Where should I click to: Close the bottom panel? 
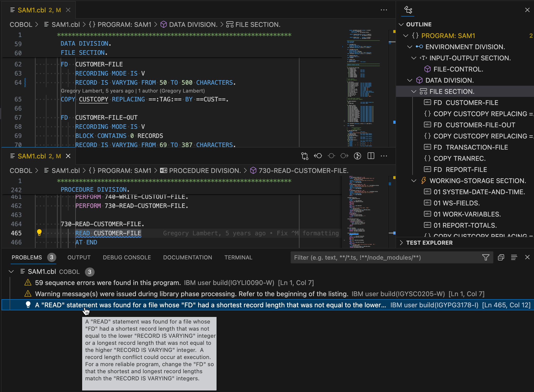(527, 257)
